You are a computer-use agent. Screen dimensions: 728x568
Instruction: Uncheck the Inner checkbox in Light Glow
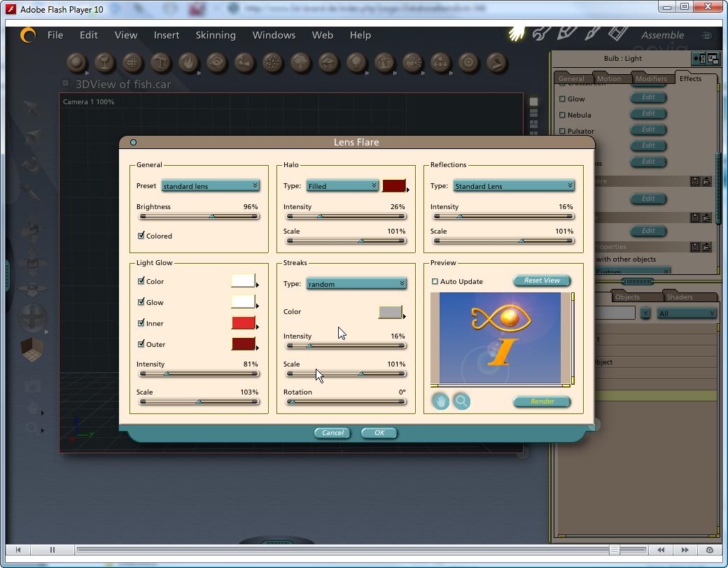(141, 323)
